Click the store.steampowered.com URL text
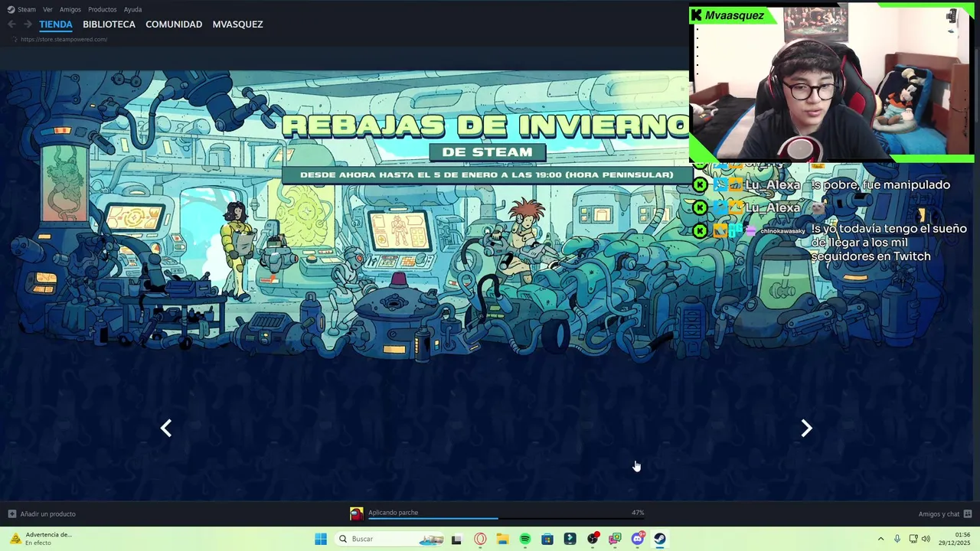This screenshot has width=980, height=551. pos(64,39)
